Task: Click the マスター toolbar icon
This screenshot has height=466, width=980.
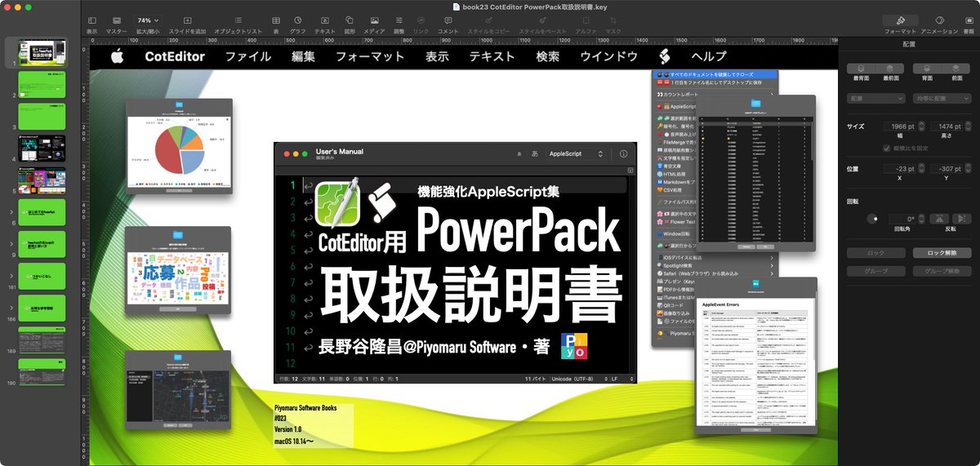Action: pos(117,20)
